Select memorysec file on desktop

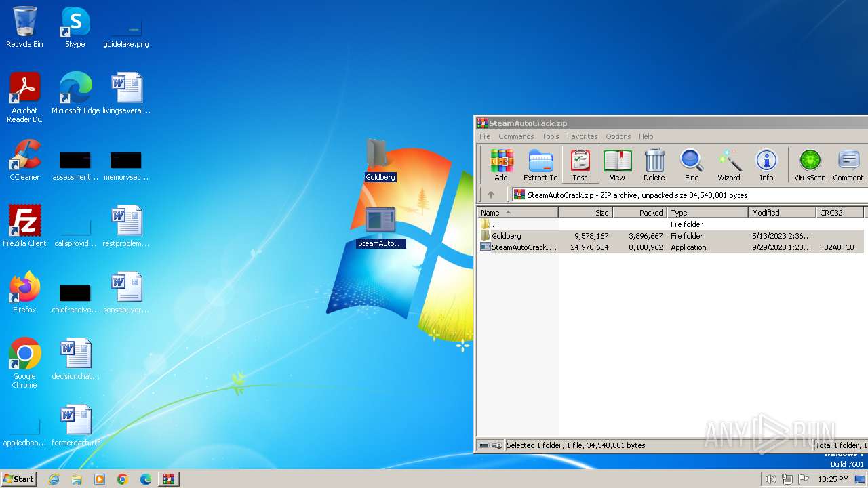click(126, 166)
